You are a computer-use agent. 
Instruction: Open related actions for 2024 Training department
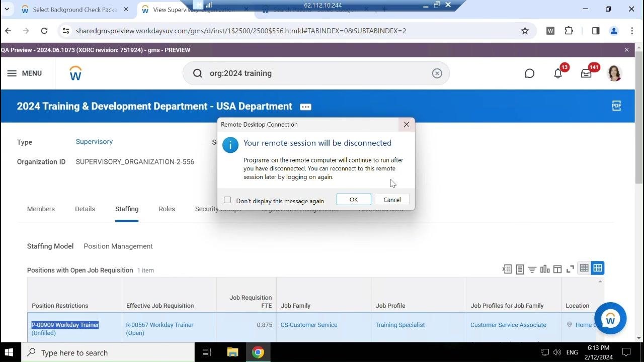click(x=305, y=107)
